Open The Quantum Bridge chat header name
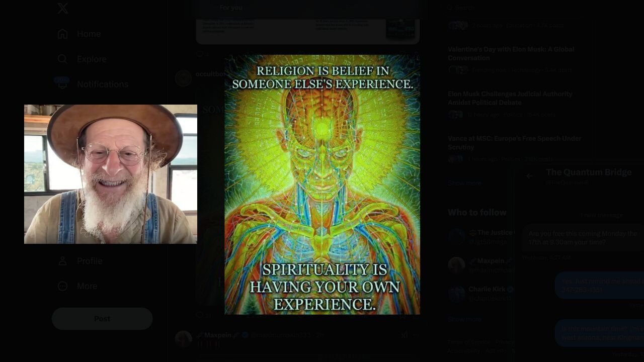 click(589, 172)
